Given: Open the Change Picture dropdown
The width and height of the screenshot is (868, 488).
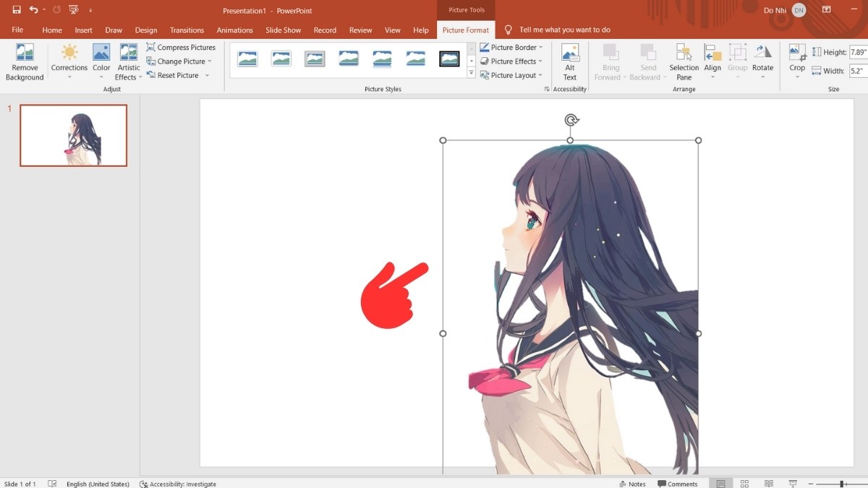Looking at the screenshot, I should (x=179, y=61).
